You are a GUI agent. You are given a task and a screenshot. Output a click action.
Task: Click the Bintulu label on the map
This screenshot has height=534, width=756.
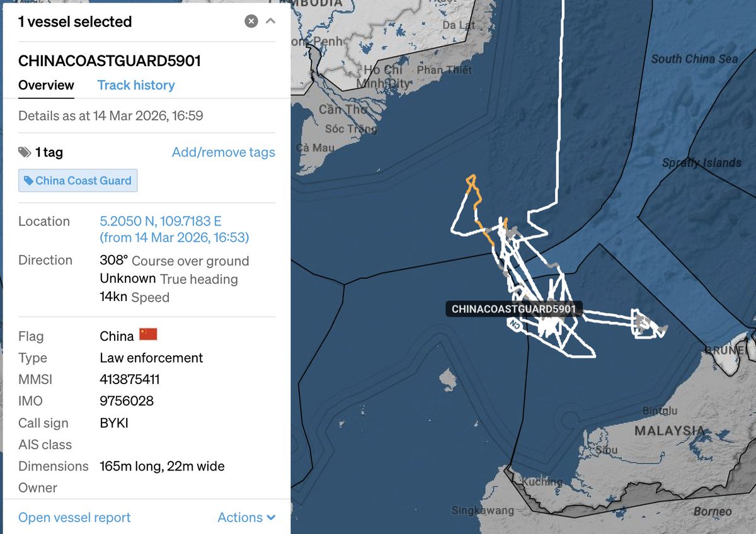660,411
